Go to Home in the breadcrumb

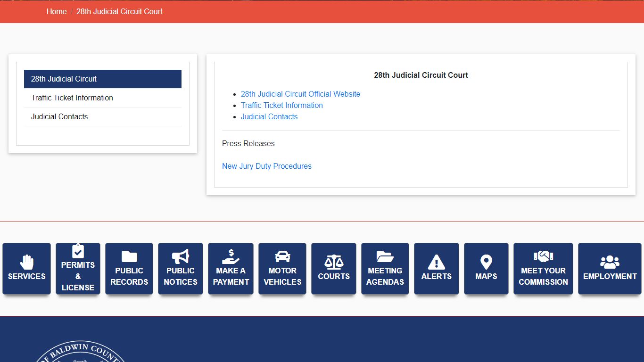pyautogui.click(x=57, y=11)
